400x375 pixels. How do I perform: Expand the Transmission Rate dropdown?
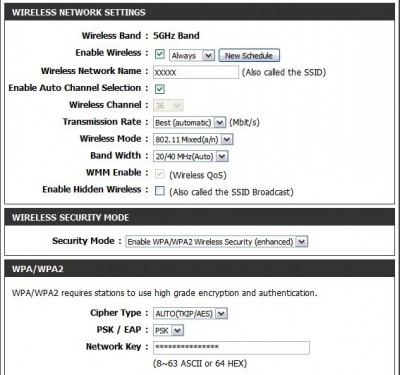(x=189, y=123)
